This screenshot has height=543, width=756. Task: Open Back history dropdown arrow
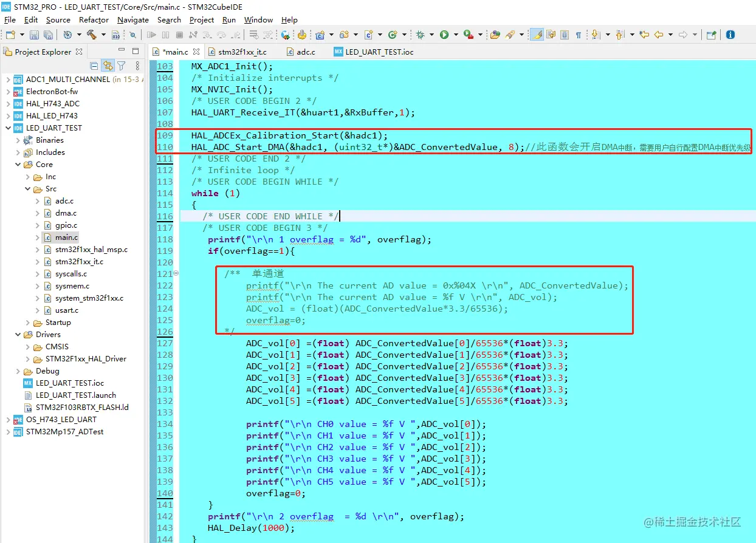coord(670,35)
